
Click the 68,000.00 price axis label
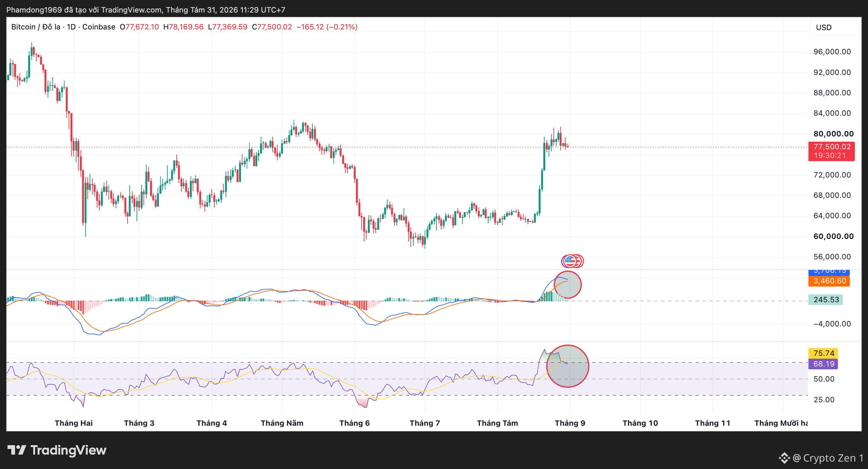832,195
